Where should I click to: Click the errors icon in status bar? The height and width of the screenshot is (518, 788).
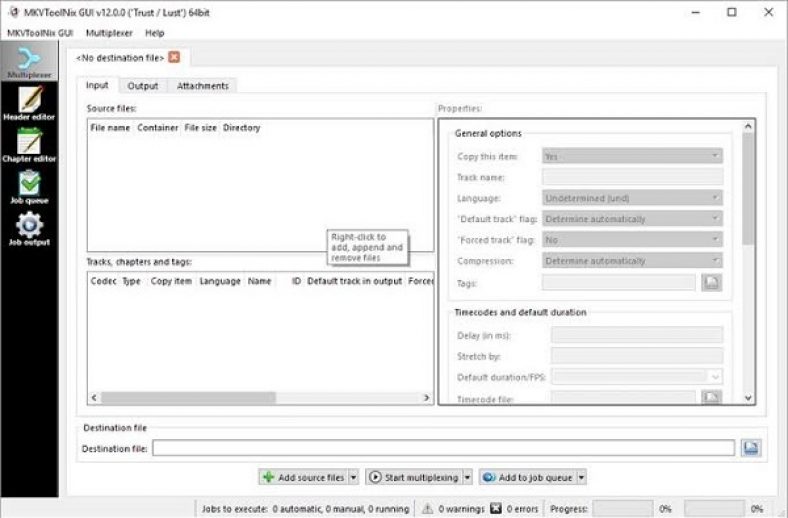point(496,508)
